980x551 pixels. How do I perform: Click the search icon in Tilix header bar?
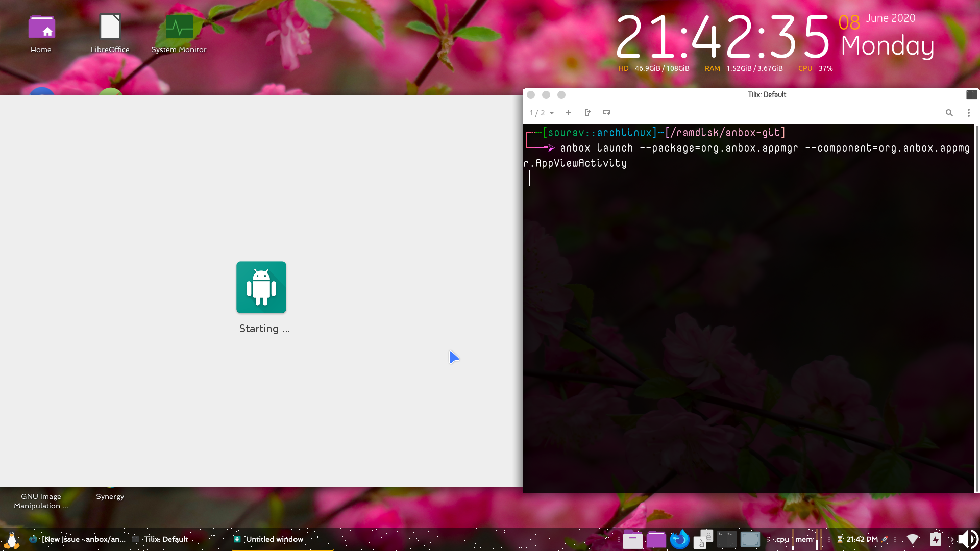pos(949,113)
